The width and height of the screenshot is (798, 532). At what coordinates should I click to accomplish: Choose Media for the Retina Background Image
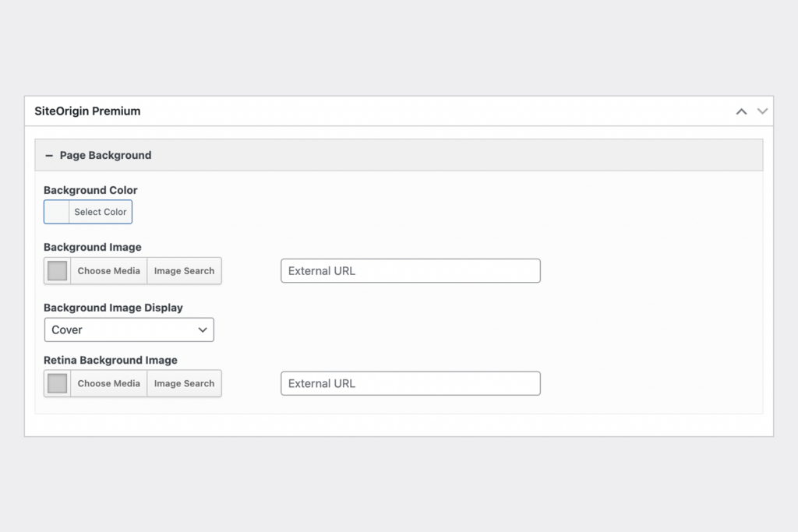click(x=108, y=383)
